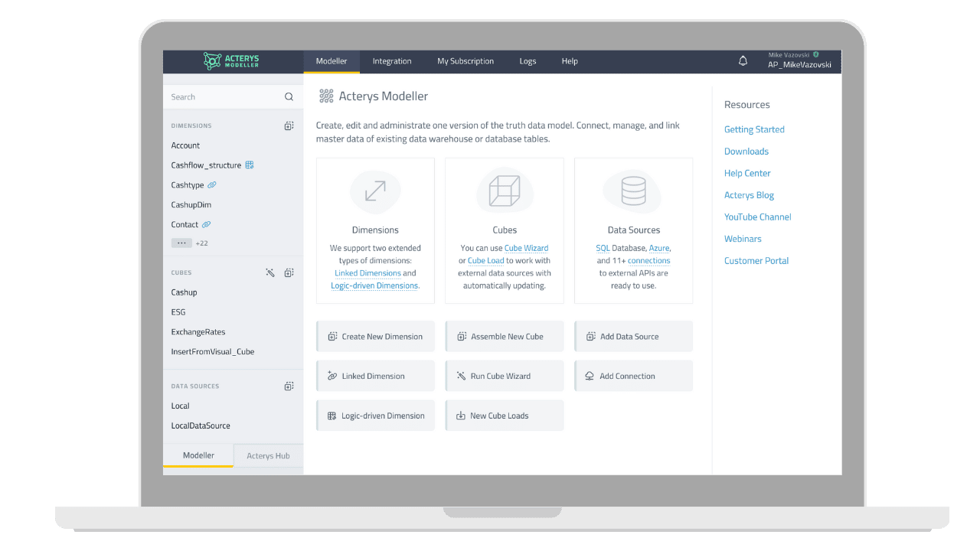
Task: Expand the +22 more dimensions button
Action: point(181,243)
